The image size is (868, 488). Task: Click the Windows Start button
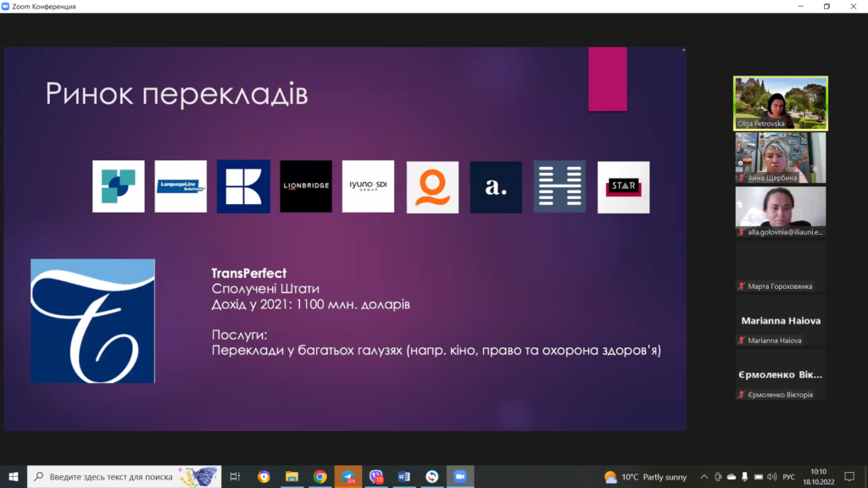tap(13, 477)
